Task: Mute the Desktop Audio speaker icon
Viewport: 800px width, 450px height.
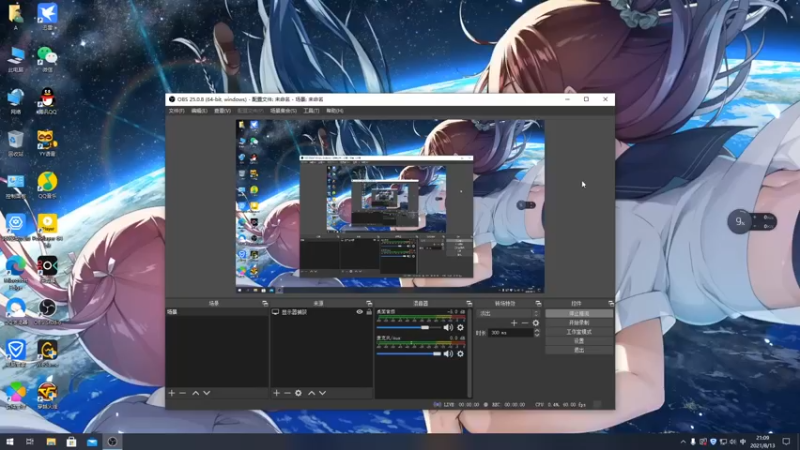Action: click(x=448, y=328)
